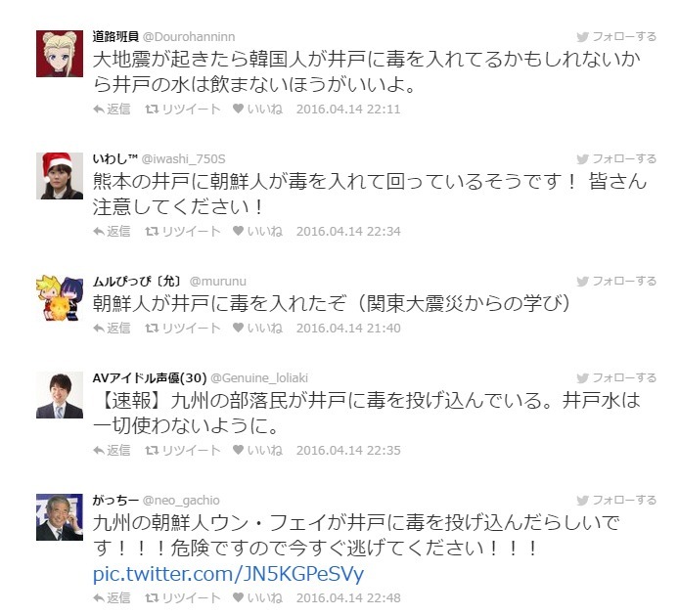Like the @iwashi_750S tweet
The image size is (679, 616).
click(257, 231)
